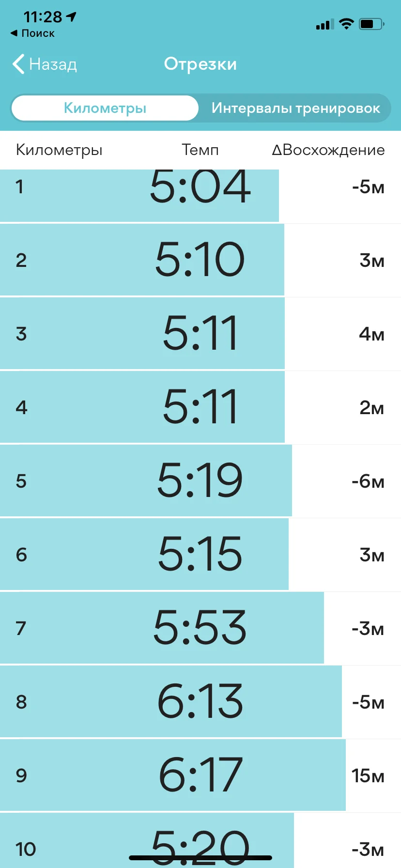Screen dimensions: 401x868
Task: Tap the 5:53 pace bar for kilometer 7
Action: coord(200,628)
